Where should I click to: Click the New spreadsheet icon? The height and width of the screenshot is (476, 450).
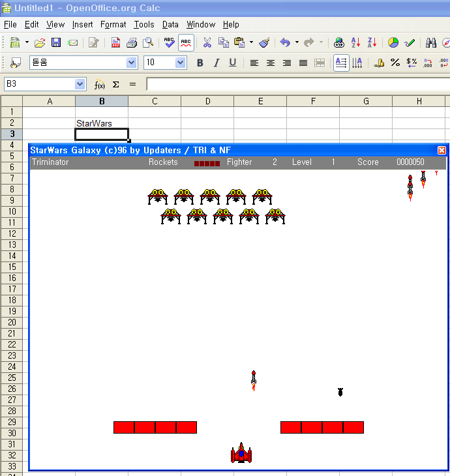point(14,42)
